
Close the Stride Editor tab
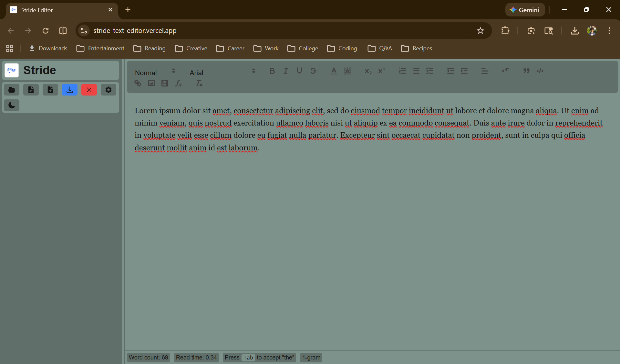click(x=110, y=10)
